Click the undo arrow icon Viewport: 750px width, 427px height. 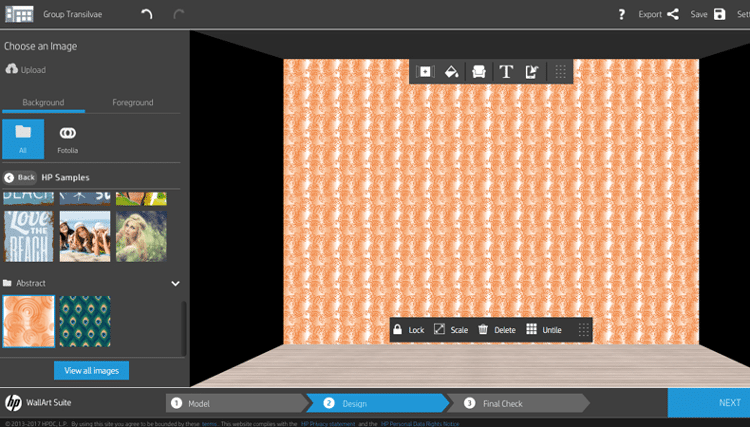click(x=147, y=14)
